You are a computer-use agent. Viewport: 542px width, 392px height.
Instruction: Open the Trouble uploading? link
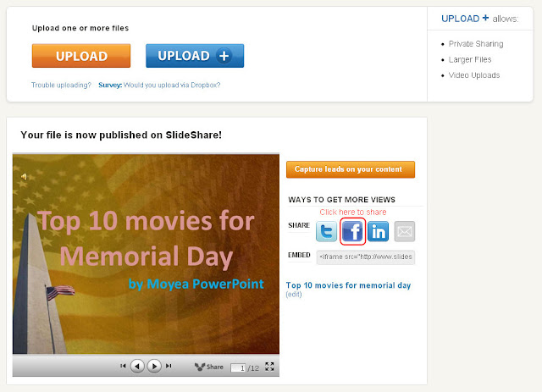click(61, 85)
